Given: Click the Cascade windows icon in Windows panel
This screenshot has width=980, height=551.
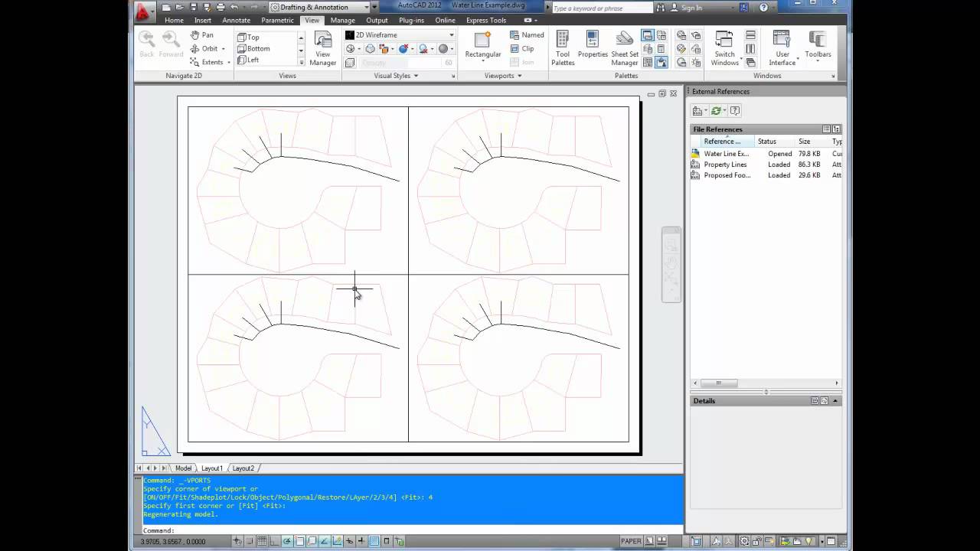Looking at the screenshot, I should point(750,62).
